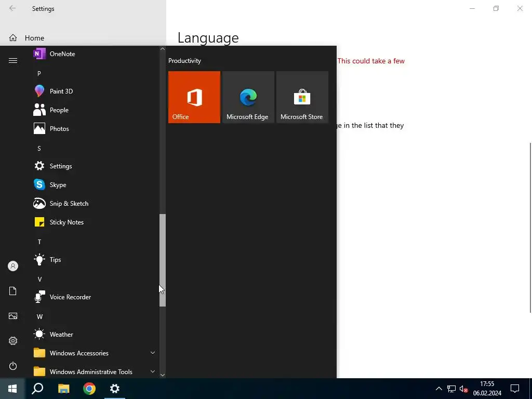Switch to Settings in the taskbar
This screenshot has height=399, width=532.
(x=115, y=389)
